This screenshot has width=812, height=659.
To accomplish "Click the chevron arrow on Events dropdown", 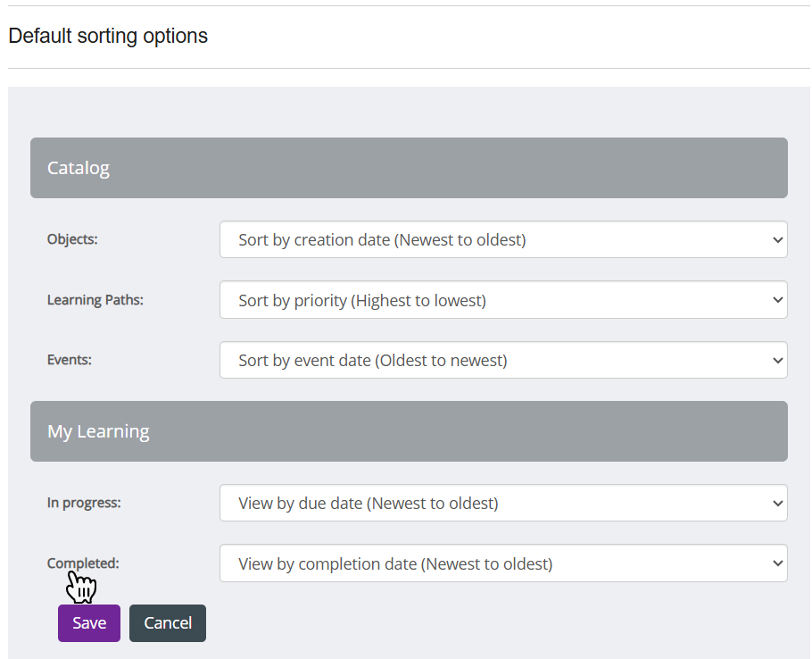I will tap(777, 360).
